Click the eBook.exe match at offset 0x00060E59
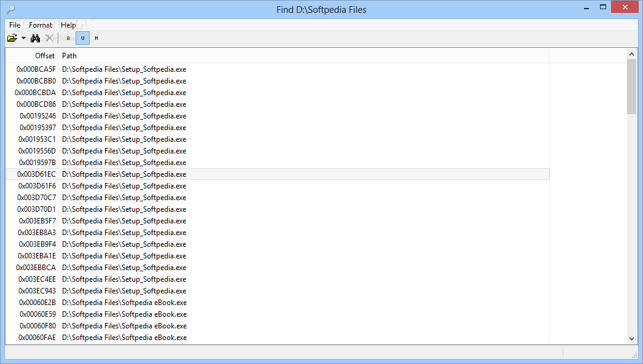643x364 pixels. coord(278,314)
